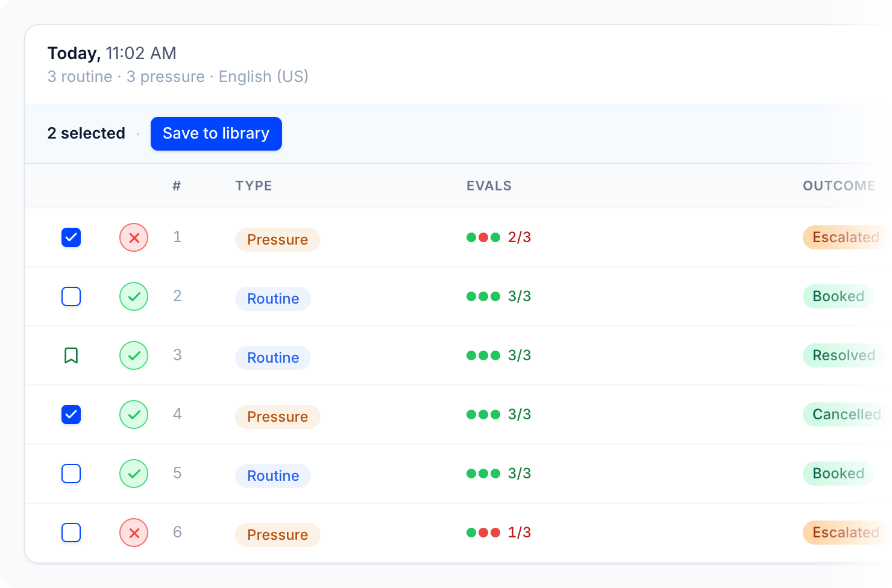Click the # column header
This screenshot has height=588, width=892.
pyautogui.click(x=177, y=186)
